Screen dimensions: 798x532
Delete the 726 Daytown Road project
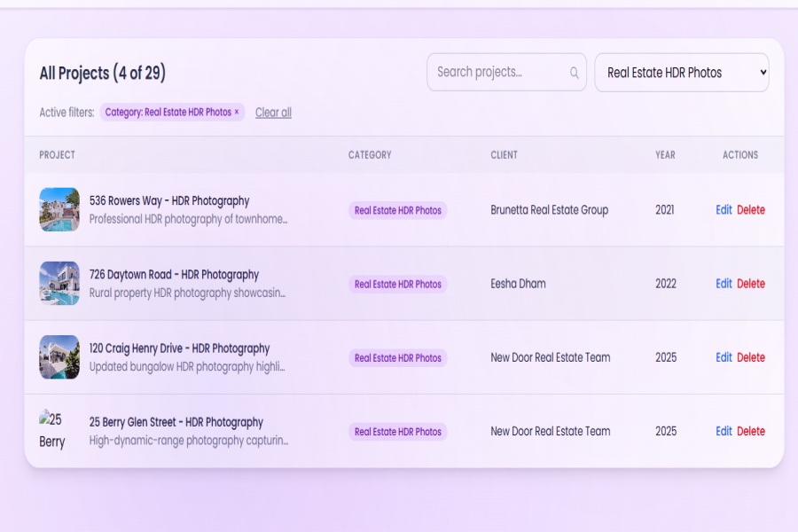(750, 284)
